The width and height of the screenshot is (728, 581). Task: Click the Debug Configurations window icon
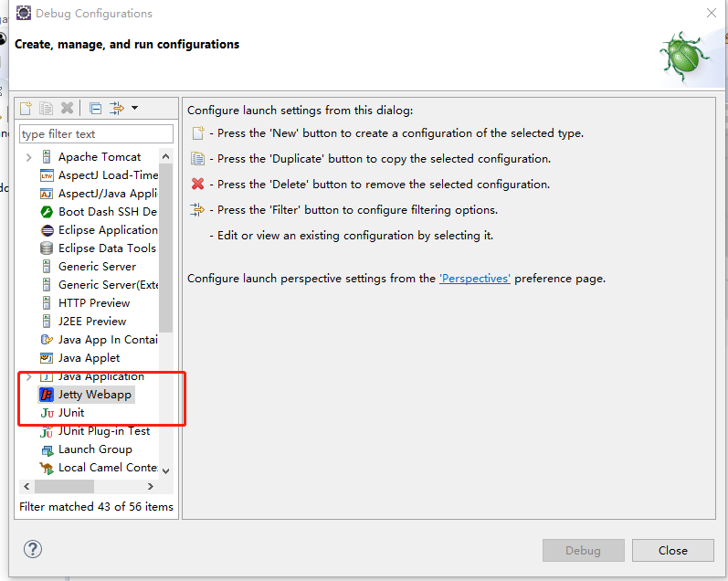24,13
